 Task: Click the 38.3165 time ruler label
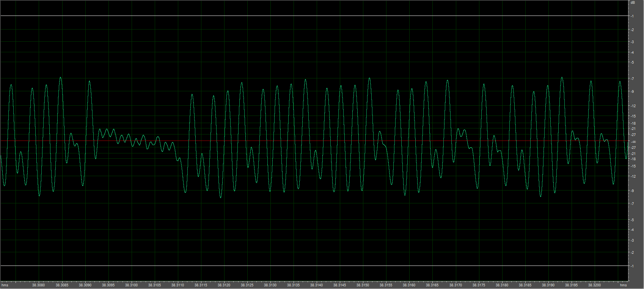tap(432, 285)
